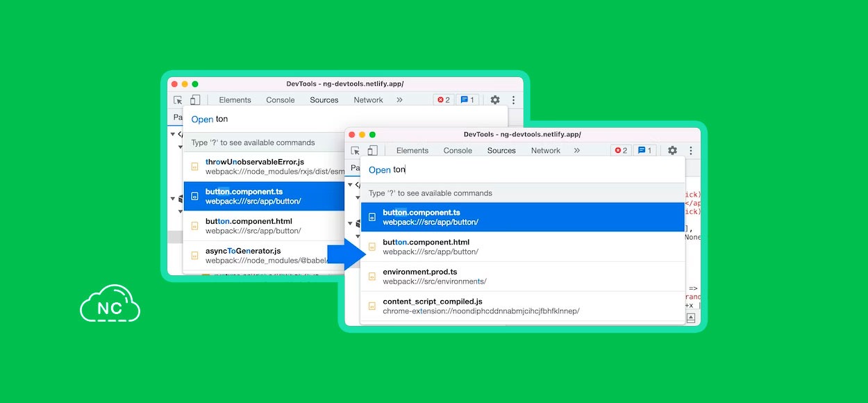Image resolution: width=868 pixels, height=403 pixels.
Task: Click file icon beside button.component.html in front window
Action: 372,247
